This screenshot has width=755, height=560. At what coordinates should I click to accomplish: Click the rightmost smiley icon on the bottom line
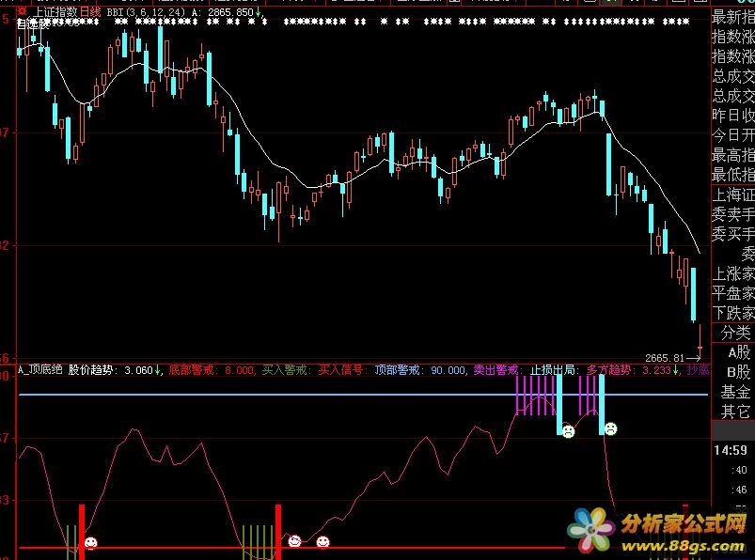pyautogui.click(x=322, y=541)
